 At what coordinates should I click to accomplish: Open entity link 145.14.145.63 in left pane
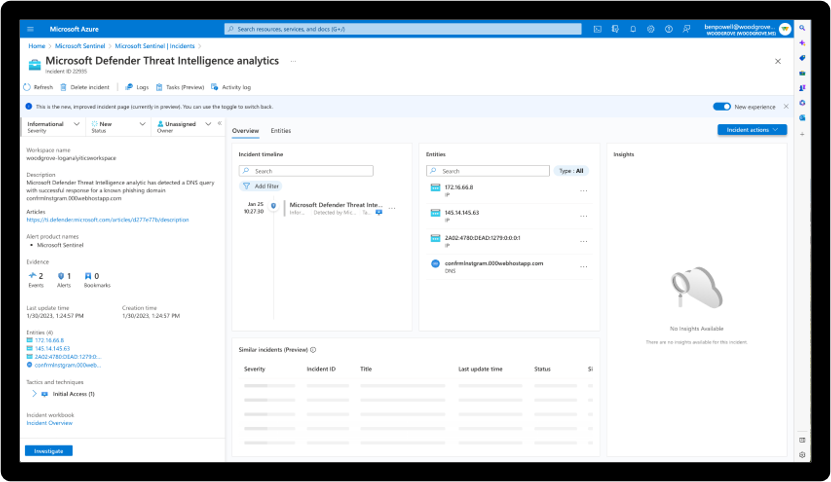pos(52,349)
